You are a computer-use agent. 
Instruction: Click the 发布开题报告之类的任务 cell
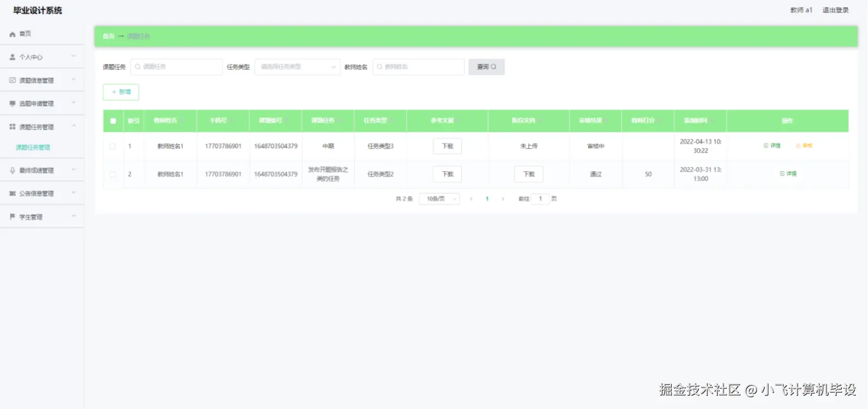[328, 174]
